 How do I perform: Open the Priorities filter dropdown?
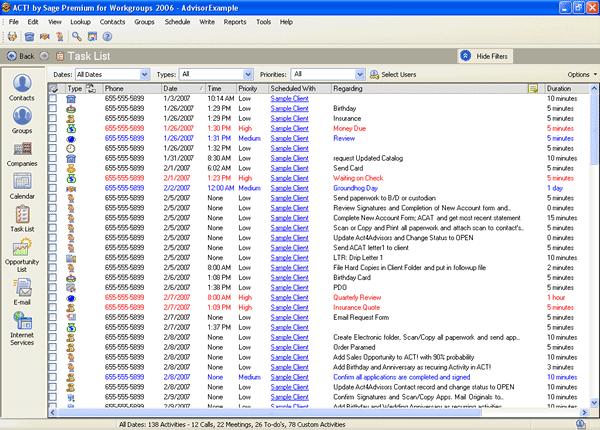[359, 74]
